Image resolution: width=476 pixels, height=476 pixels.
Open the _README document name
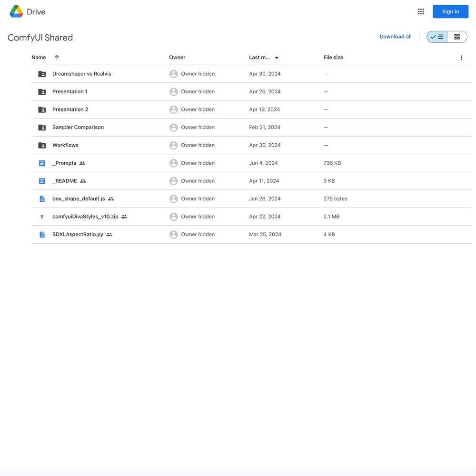pyautogui.click(x=65, y=181)
